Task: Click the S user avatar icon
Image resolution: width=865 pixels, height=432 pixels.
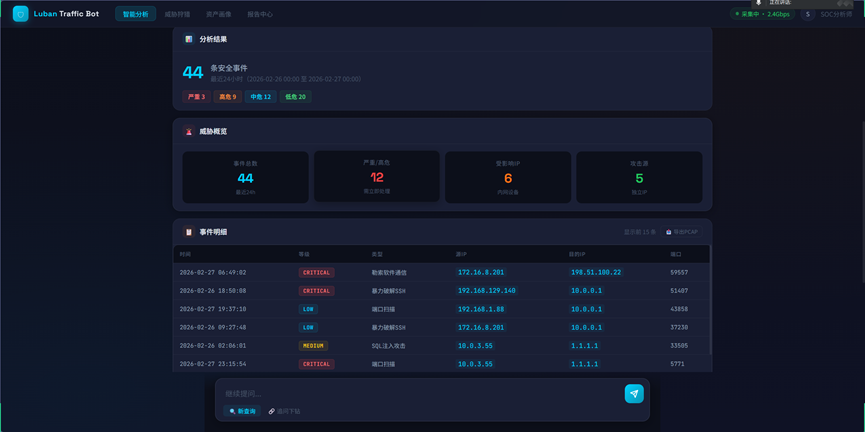Action: click(x=807, y=14)
